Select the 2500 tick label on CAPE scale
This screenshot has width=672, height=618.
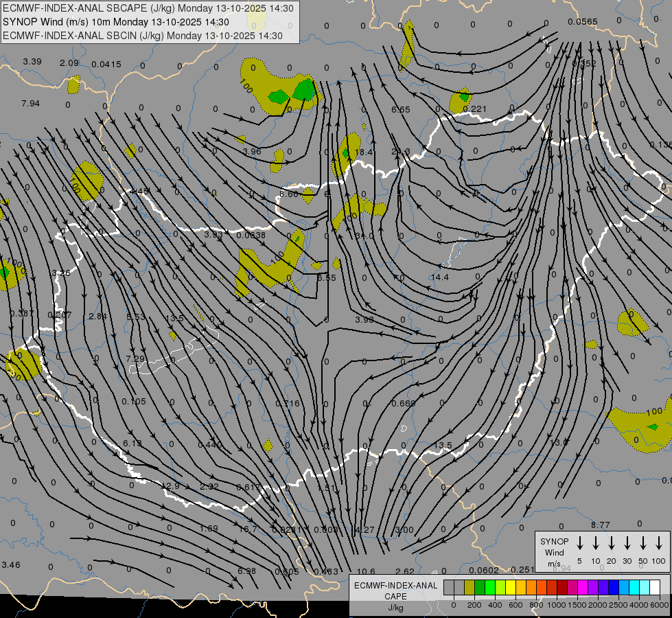click(618, 605)
